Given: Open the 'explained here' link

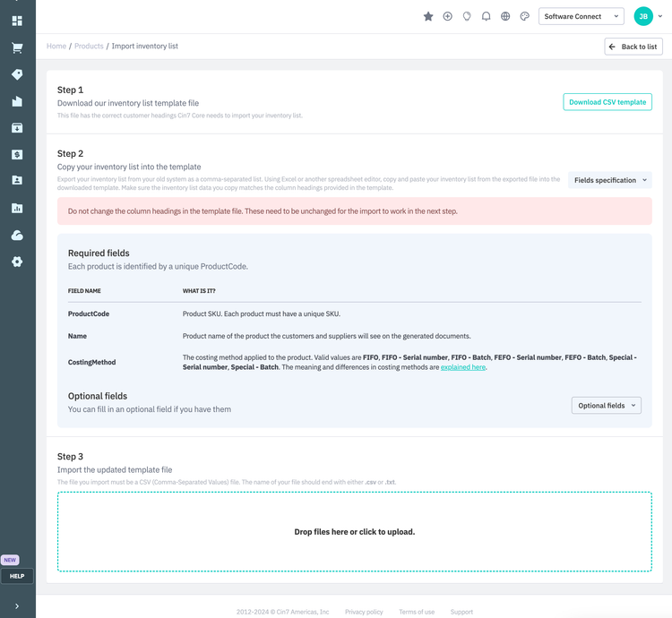Looking at the screenshot, I should click(462, 367).
